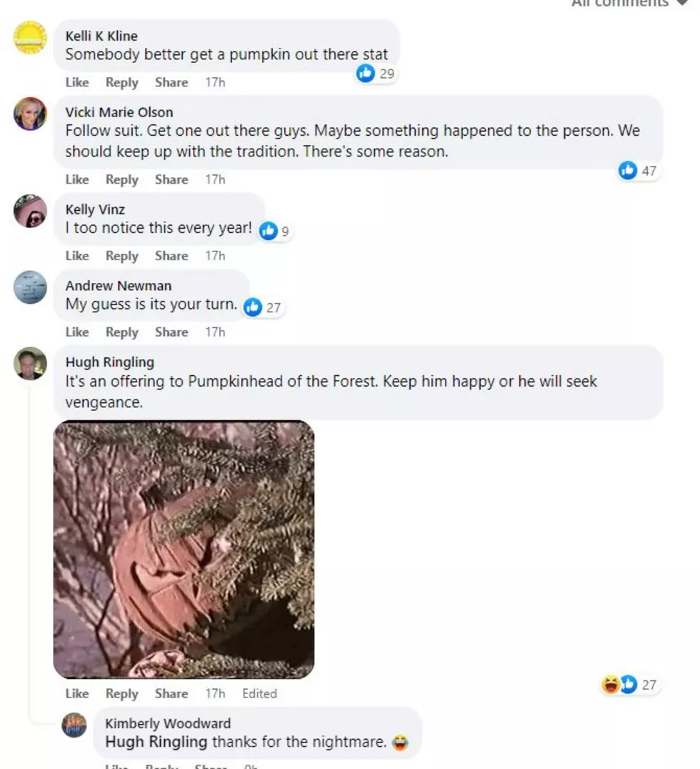Open Hugh Ringling's profile avatar

coord(30,364)
